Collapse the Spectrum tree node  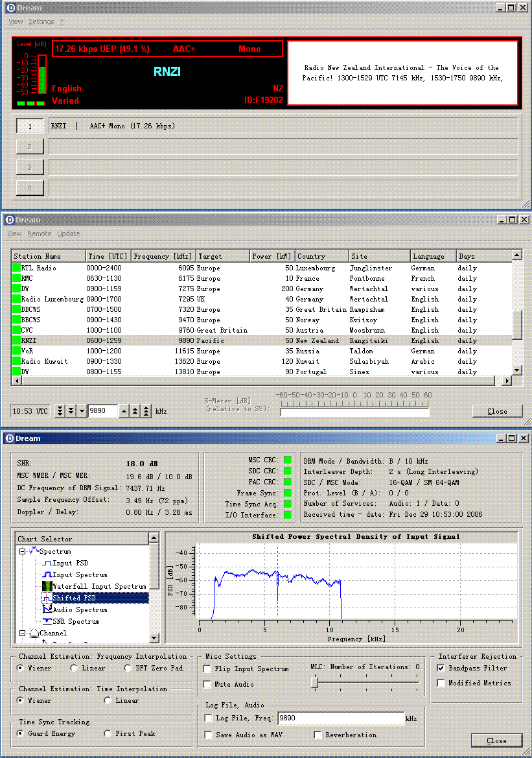pyautogui.click(x=22, y=551)
